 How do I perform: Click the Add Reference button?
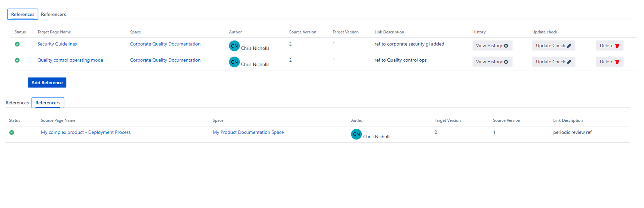(47, 83)
